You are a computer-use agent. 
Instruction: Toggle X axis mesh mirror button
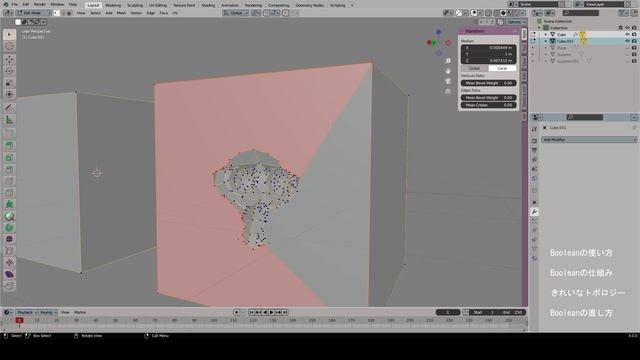(x=482, y=22)
